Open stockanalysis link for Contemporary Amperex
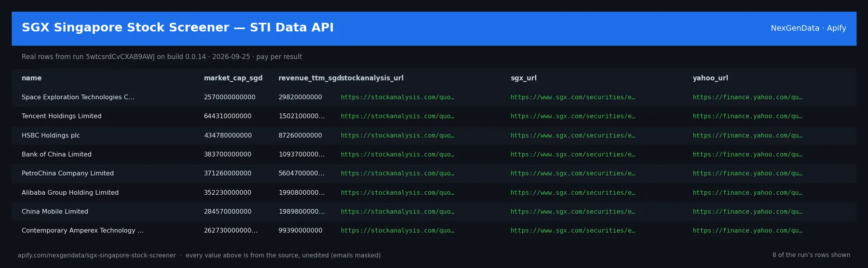The height and width of the screenshot is (268, 868). point(397,230)
